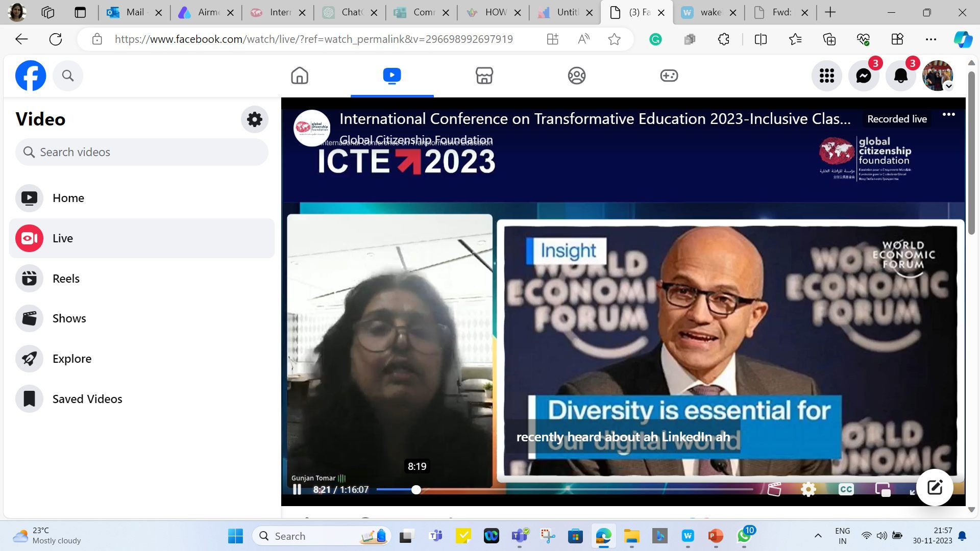Screen dimensions: 980x551
Task: Open the video quality settings gear
Action: coord(808,489)
